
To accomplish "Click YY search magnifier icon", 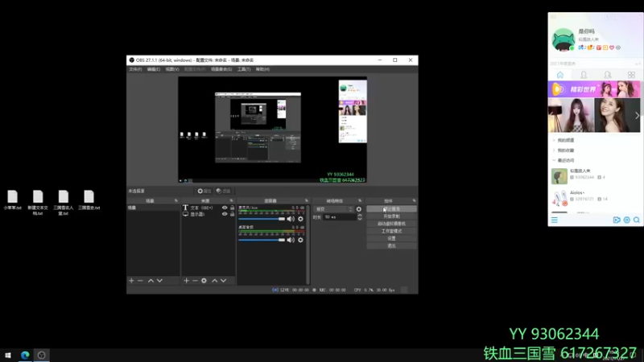I will click(x=637, y=220).
